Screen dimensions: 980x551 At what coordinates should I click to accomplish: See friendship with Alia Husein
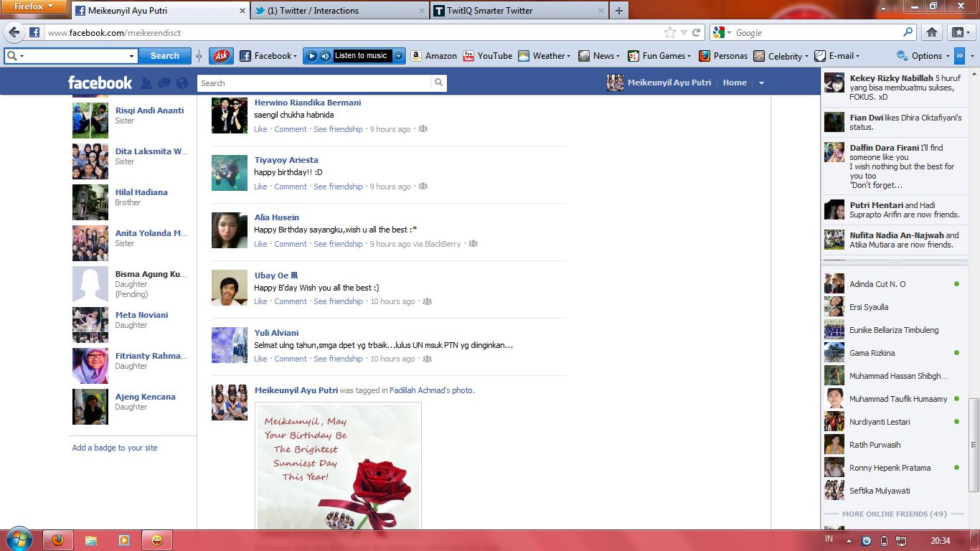click(x=338, y=244)
